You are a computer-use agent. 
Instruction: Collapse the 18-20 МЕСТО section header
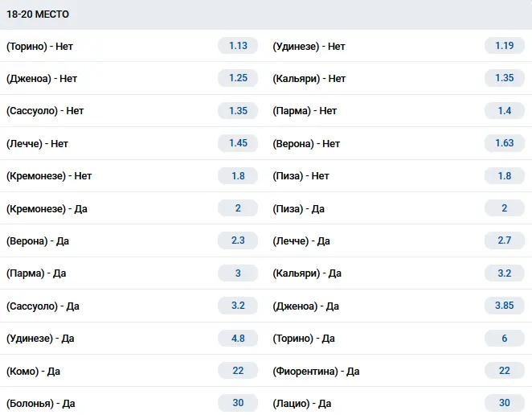266,14
